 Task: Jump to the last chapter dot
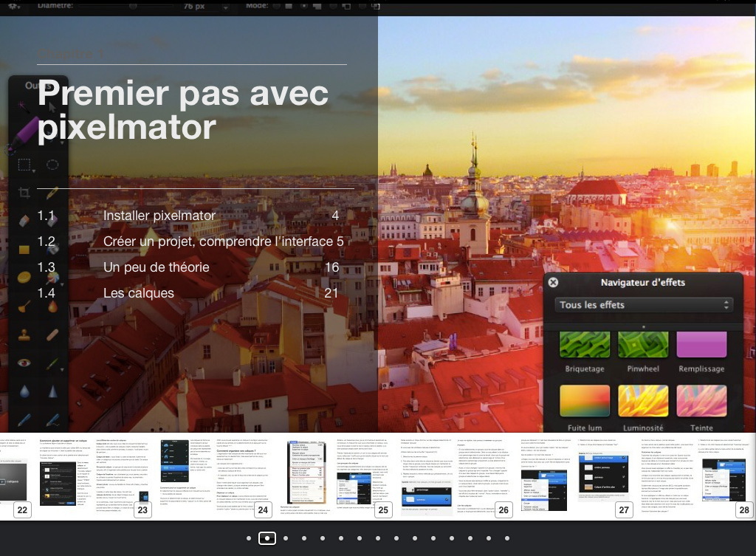pyautogui.click(x=507, y=538)
